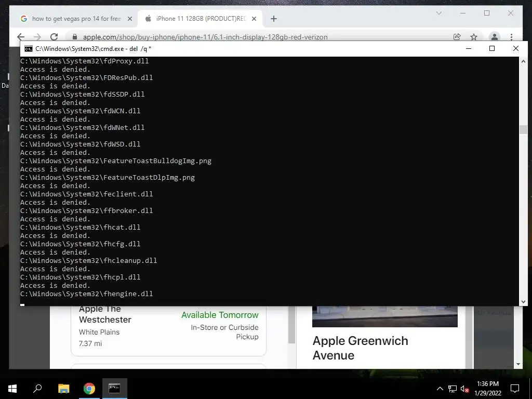Maximize the cmd.exe window
Image resolution: width=532 pixels, height=399 pixels.
point(492,48)
